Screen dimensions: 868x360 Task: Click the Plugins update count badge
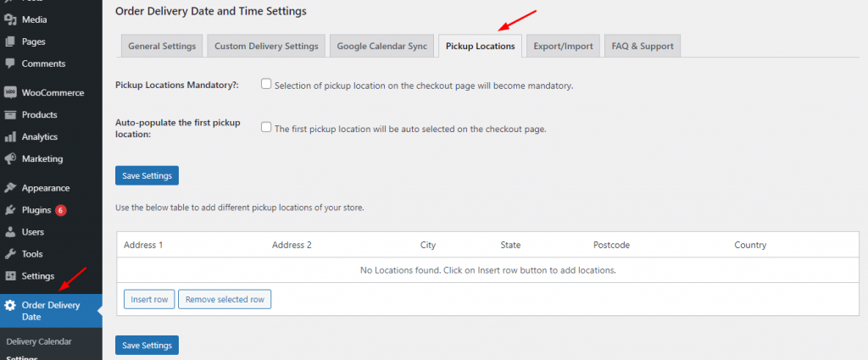61,210
